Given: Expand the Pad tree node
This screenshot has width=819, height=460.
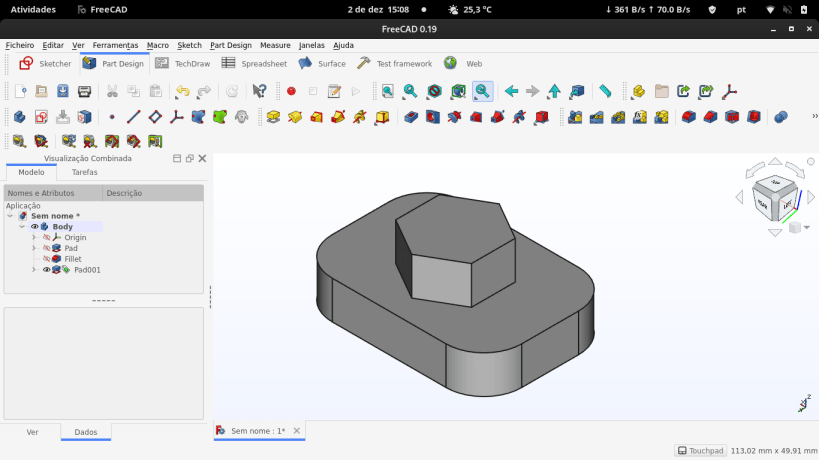Looking at the screenshot, I should tap(34, 248).
